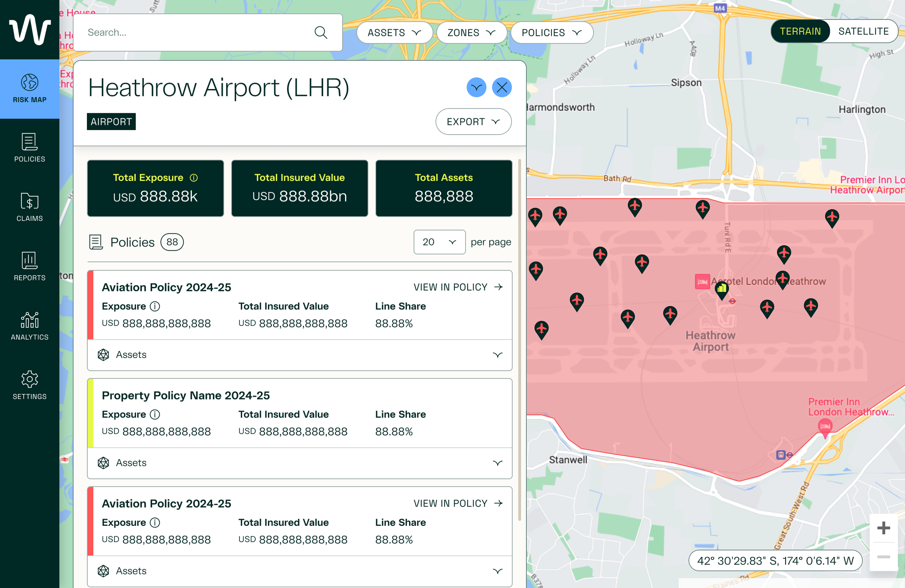Click the info icon beside Exposure in the first Aviation Policy
This screenshot has height=588, width=905.
(155, 306)
